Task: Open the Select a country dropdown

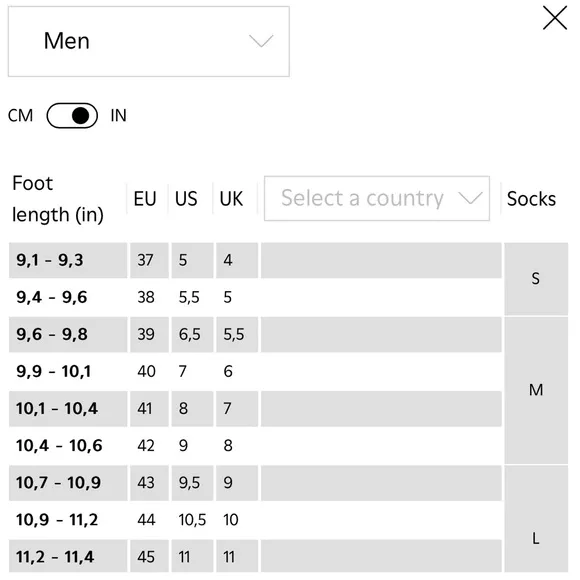Action: (377, 198)
